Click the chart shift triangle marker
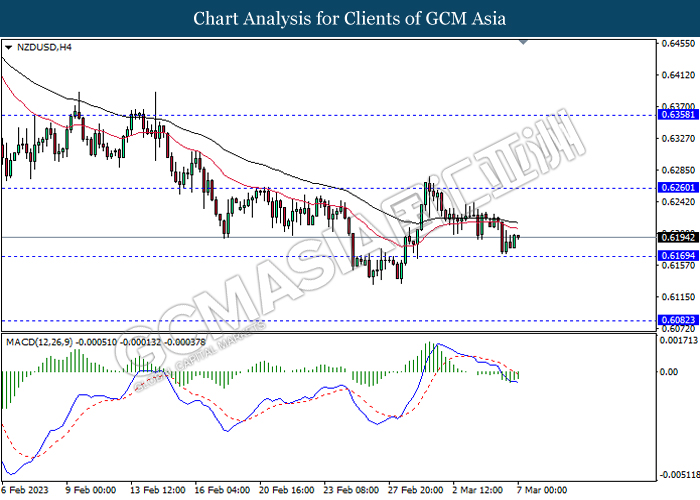This screenshot has width=700, height=500. click(x=523, y=42)
